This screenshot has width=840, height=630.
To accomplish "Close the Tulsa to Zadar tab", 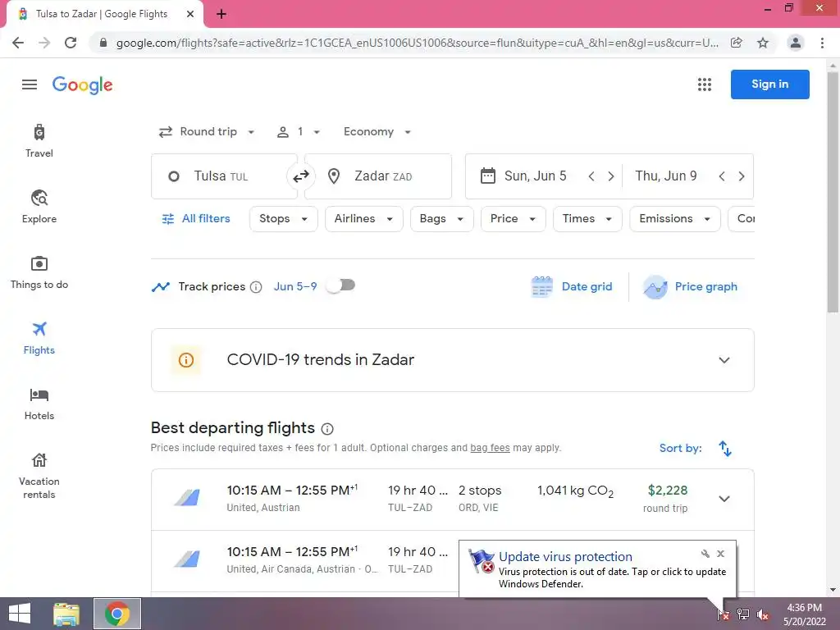I will click(190, 14).
